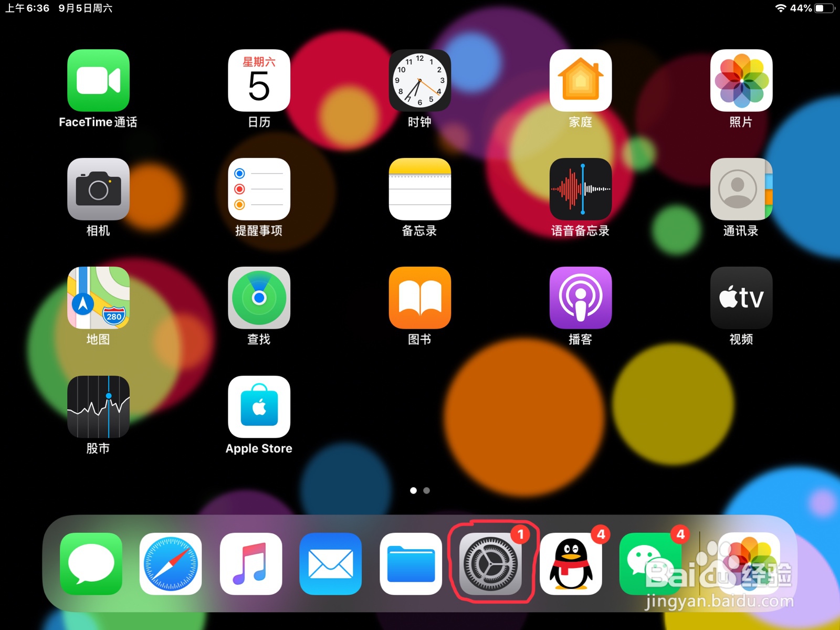
Task: Open the 播客 Podcasts app
Action: 580,298
